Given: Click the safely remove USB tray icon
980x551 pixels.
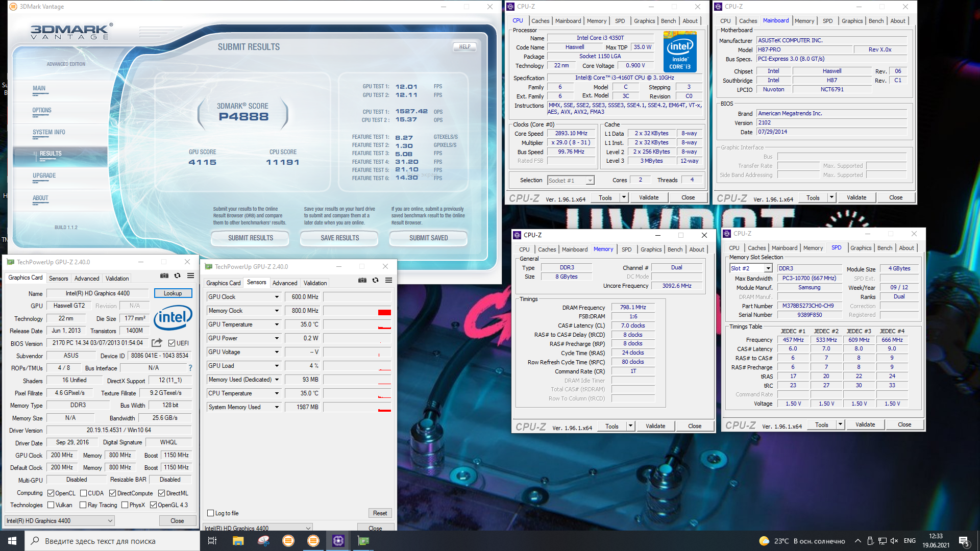Looking at the screenshot, I should [870, 541].
